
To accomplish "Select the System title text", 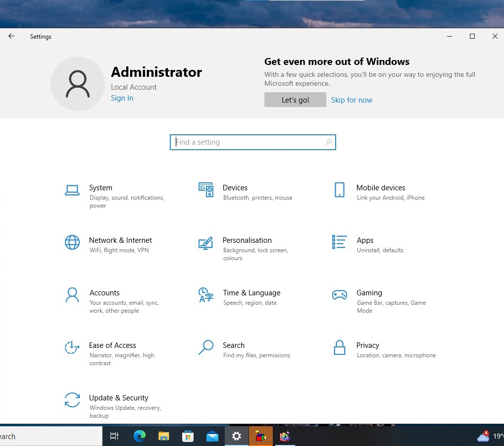I will click(x=101, y=188).
